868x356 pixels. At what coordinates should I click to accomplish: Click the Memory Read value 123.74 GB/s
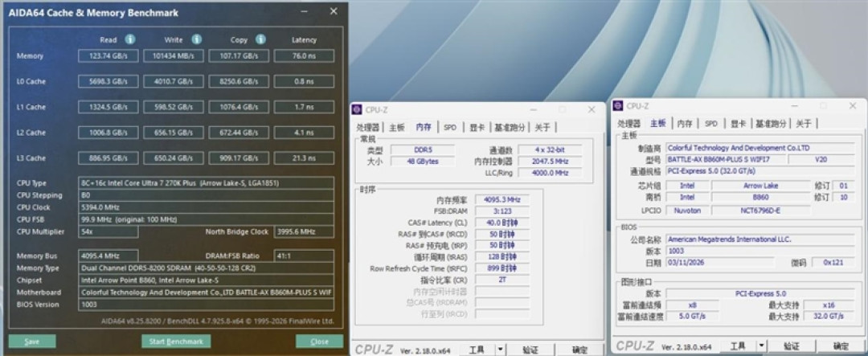108,56
